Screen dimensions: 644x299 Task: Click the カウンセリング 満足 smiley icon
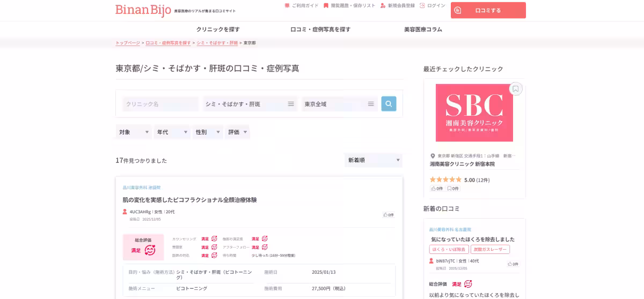pyautogui.click(x=214, y=238)
